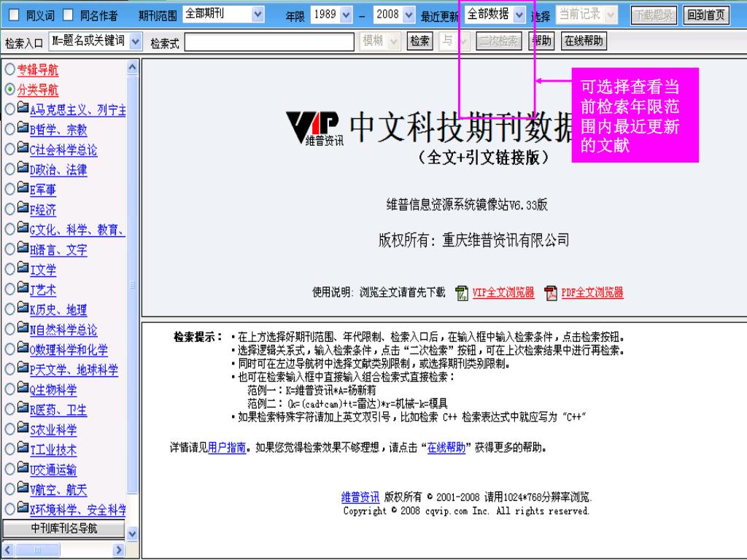Image resolution: width=747 pixels, height=560 pixels.
Task: Select the radio button for B哲学、宗教
Action: point(9,129)
